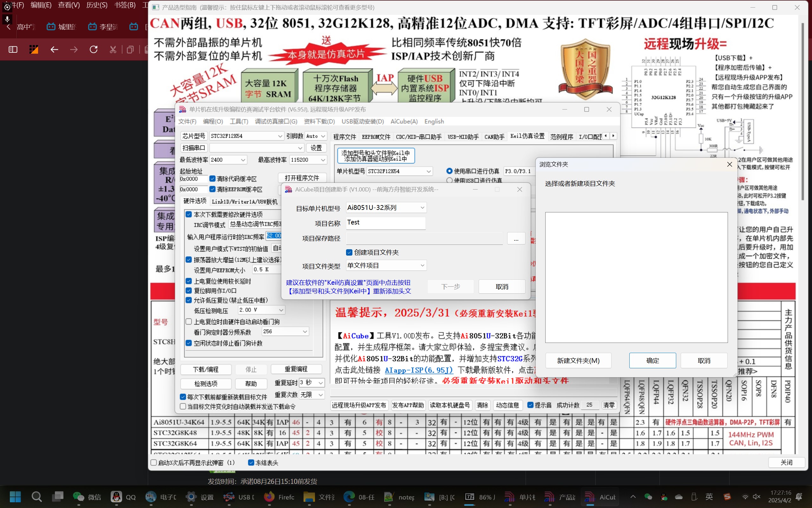Open 最高波特率 115200 dropdown
The image size is (812, 508).
[x=308, y=160]
